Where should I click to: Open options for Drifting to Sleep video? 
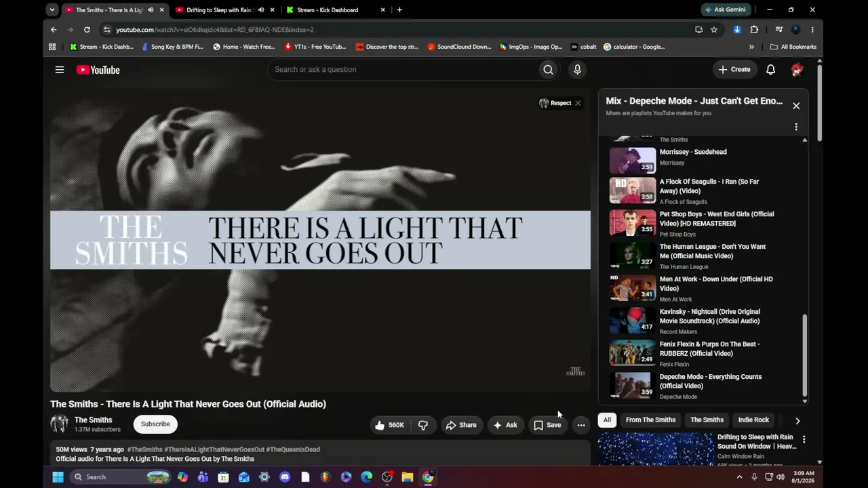(x=804, y=440)
